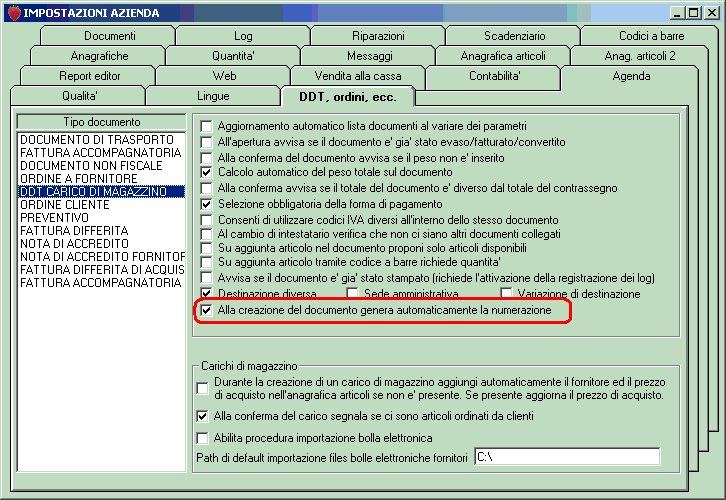Open the Anagrafica articoli tab
726x500 pixels.
pos(503,56)
